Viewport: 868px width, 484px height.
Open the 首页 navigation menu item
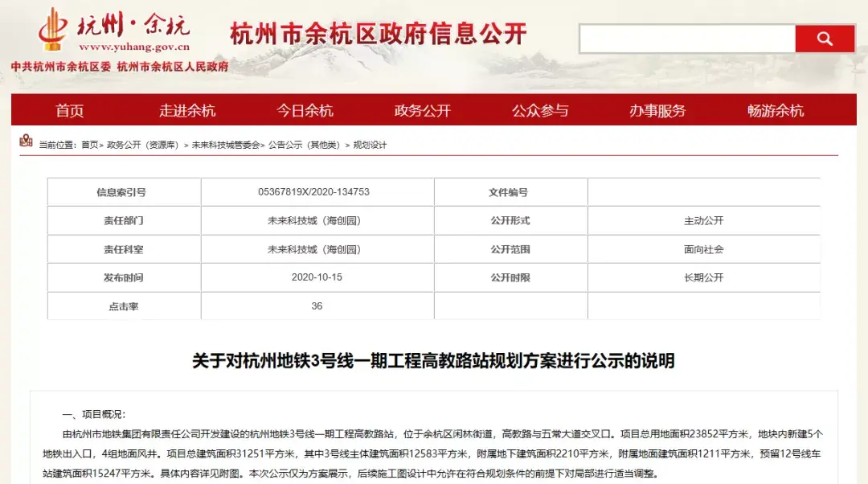[x=70, y=111]
